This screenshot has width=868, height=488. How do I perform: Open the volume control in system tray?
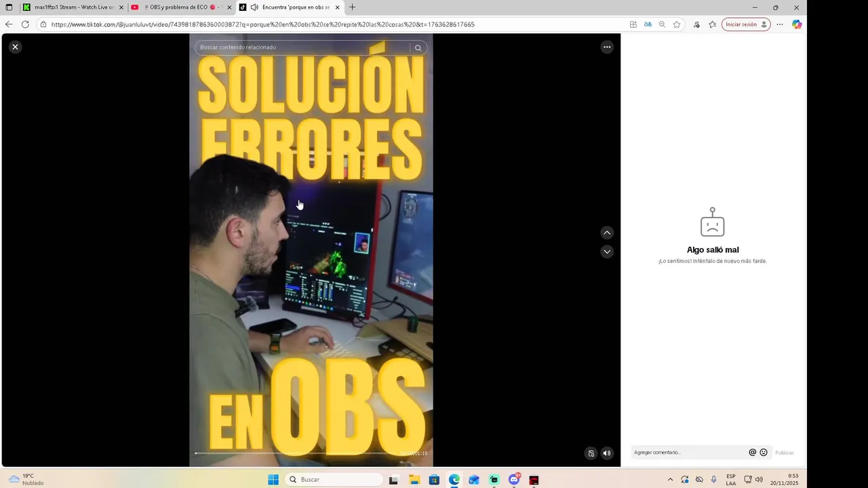coord(759,480)
